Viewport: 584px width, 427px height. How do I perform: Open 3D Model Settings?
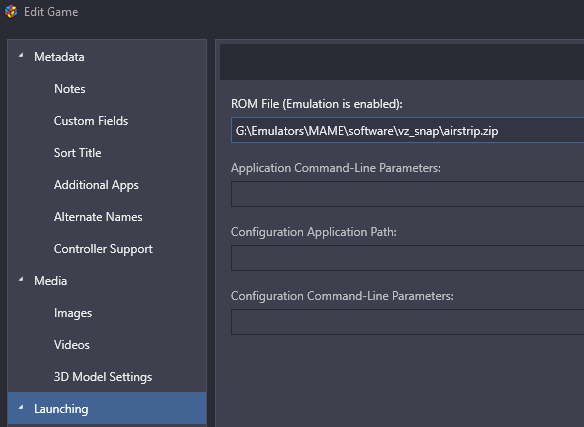point(103,377)
